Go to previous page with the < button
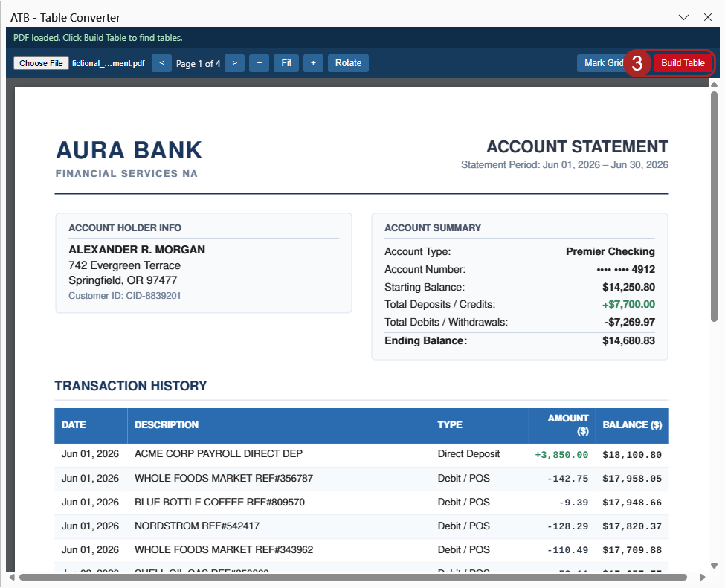The image size is (725, 588). click(162, 63)
